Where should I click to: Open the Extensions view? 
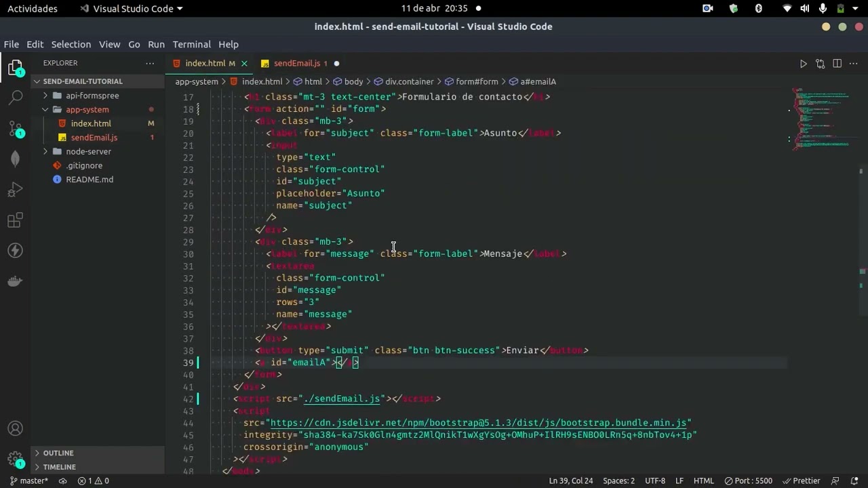(x=16, y=220)
